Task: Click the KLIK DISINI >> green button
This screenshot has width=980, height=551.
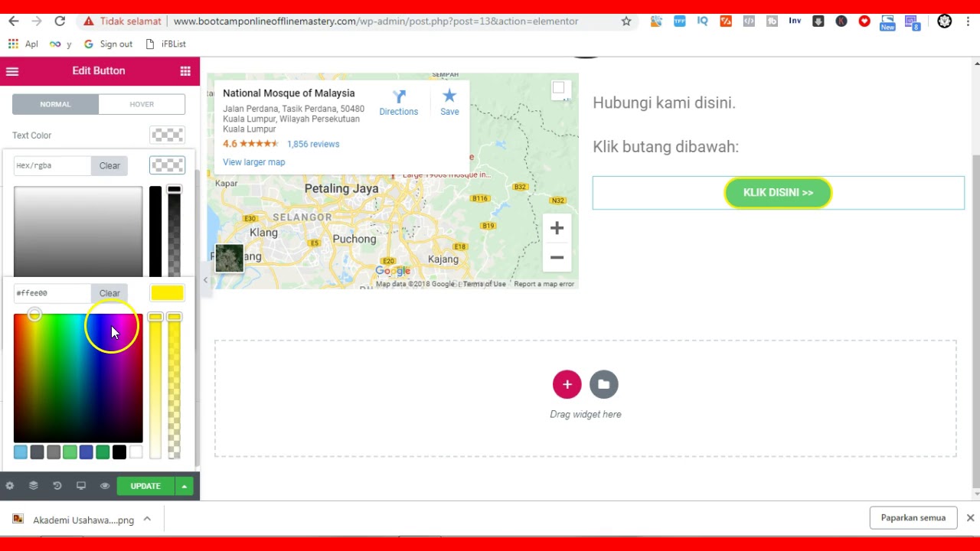Action: [778, 193]
